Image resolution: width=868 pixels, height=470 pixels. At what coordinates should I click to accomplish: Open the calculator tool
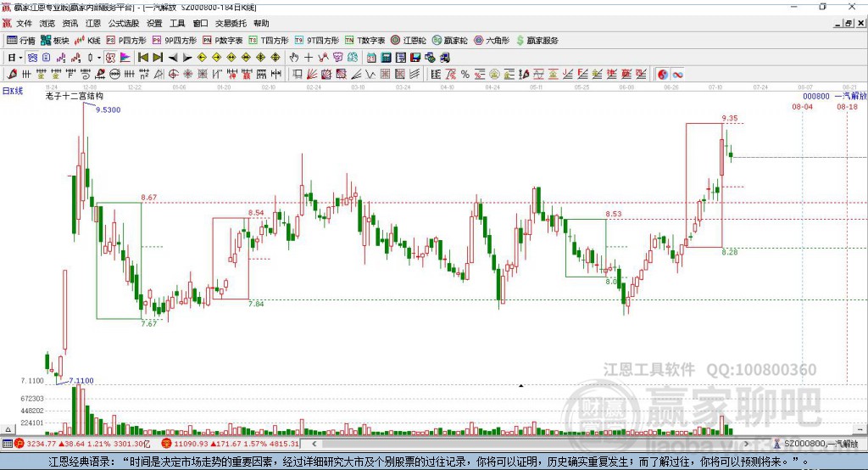pyautogui.click(x=386, y=57)
